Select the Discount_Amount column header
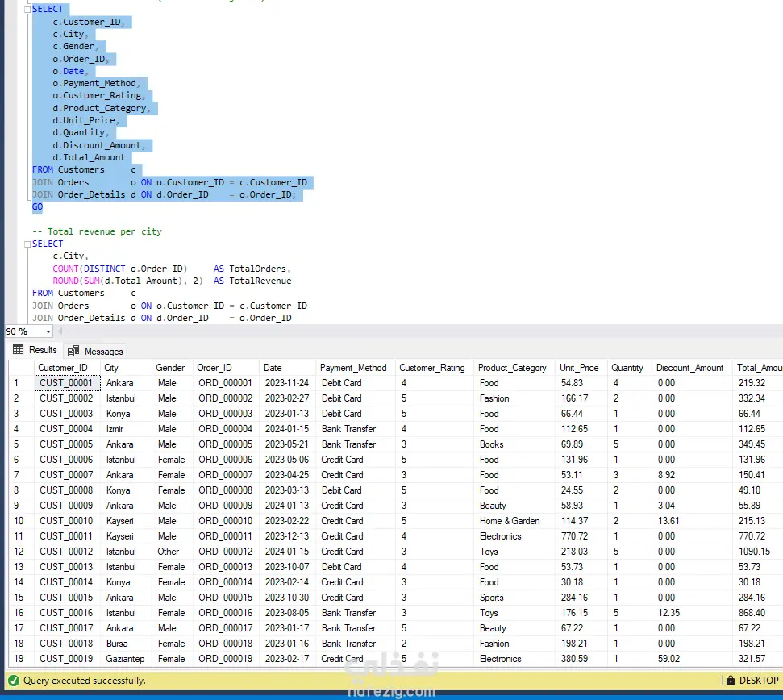 [x=692, y=368]
